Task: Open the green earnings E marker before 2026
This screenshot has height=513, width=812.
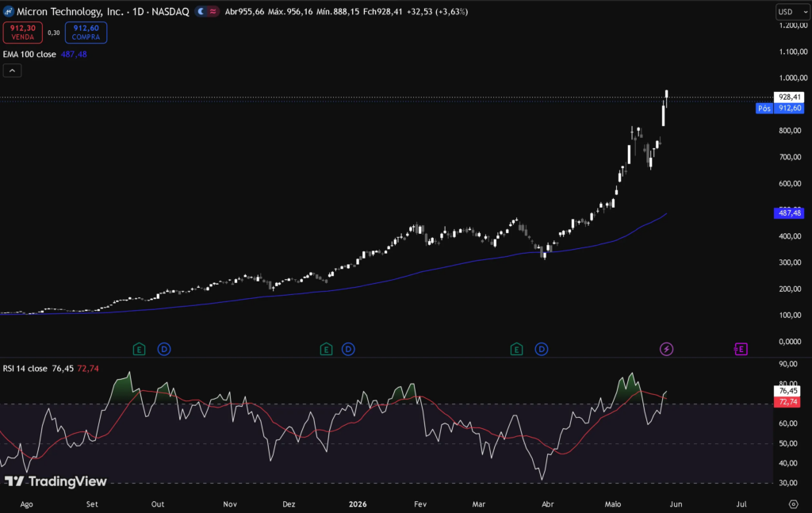Action: pyautogui.click(x=326, y=349)
